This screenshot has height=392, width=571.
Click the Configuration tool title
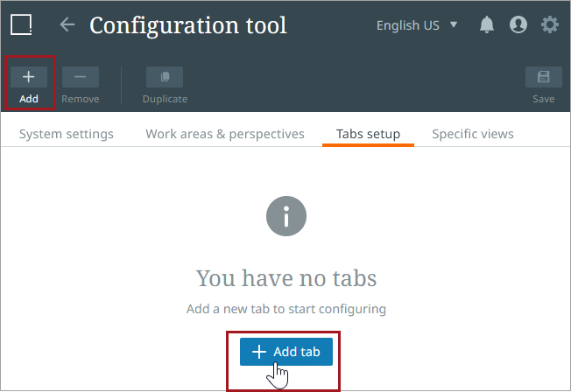tap(188, 25)
